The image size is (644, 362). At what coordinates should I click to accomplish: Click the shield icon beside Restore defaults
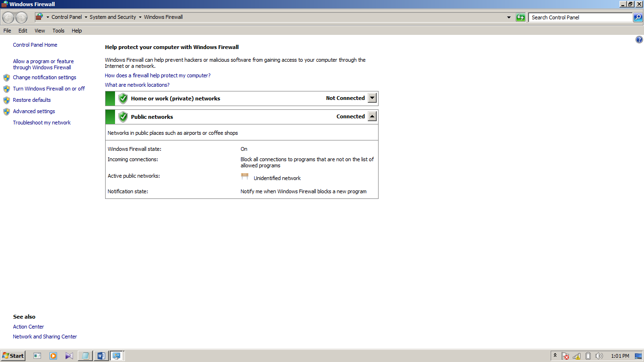(7, 100)
